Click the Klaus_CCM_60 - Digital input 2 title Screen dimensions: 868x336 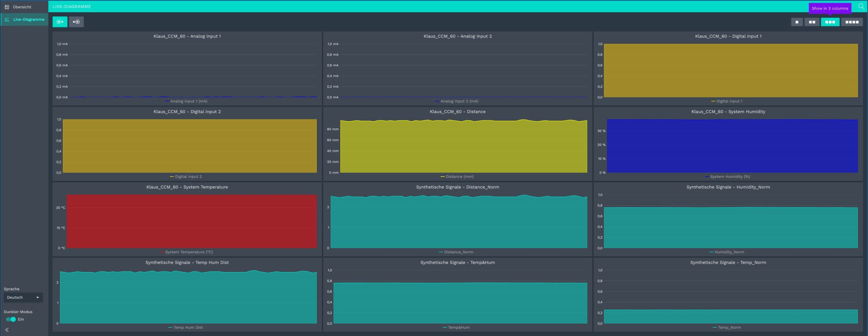point(187,112)
